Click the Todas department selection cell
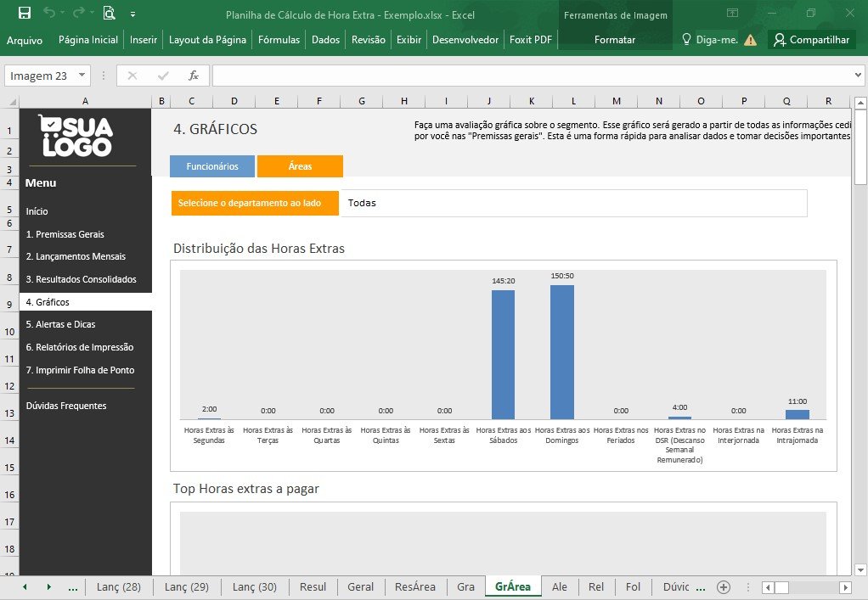Image resolution: width=868 pixels, height=600 pixels. click(573, 203)
